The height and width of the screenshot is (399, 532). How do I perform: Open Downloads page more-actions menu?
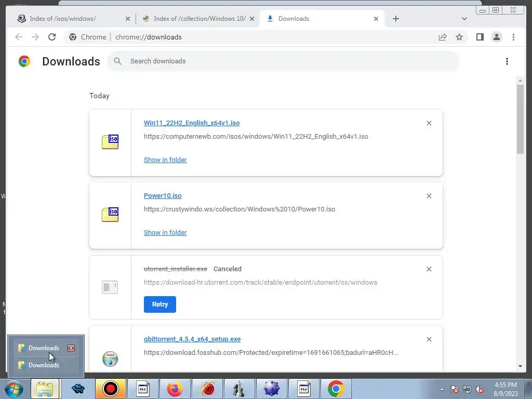click(x=507, y=61)
